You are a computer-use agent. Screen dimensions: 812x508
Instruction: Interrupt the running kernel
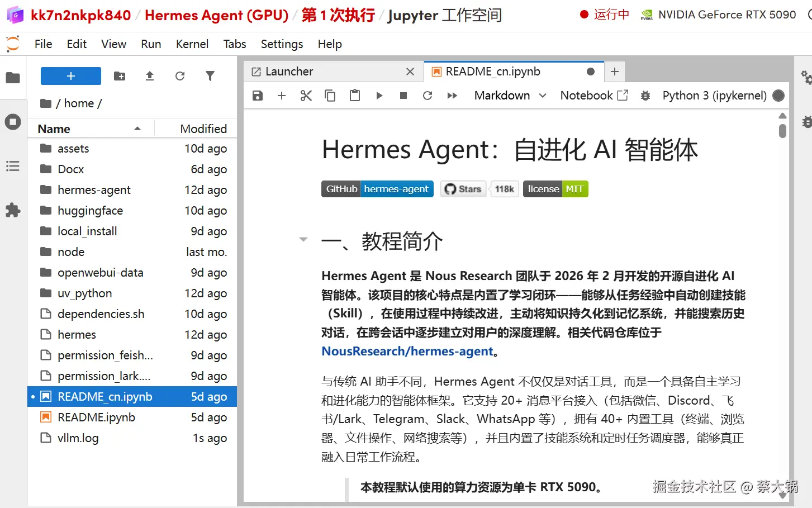point(403,96)
